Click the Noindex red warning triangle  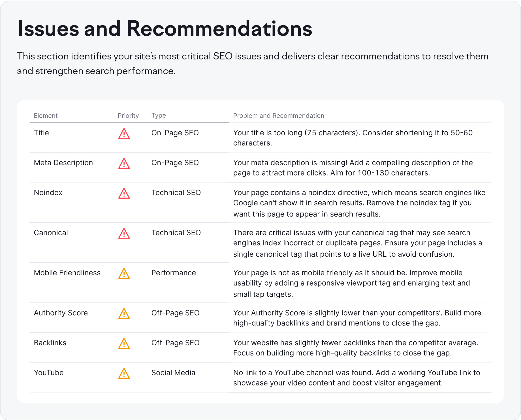124,194
